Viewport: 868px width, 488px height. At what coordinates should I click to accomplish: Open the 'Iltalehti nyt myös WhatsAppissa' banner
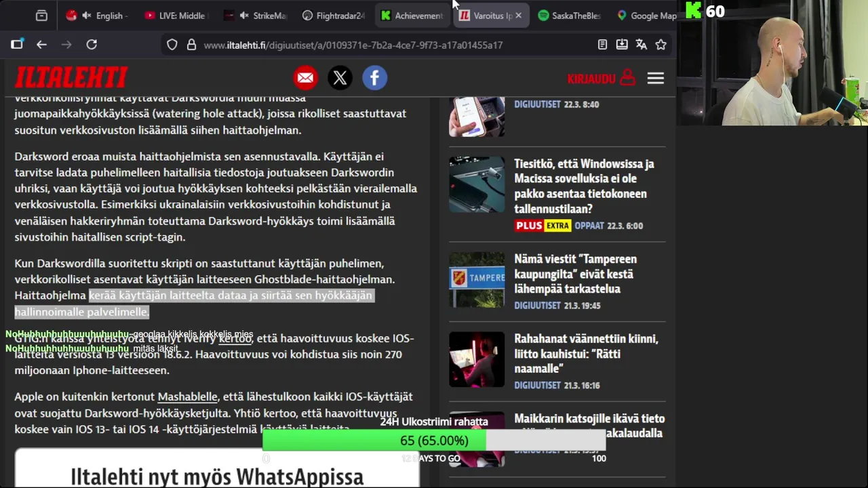click(217, 468)
